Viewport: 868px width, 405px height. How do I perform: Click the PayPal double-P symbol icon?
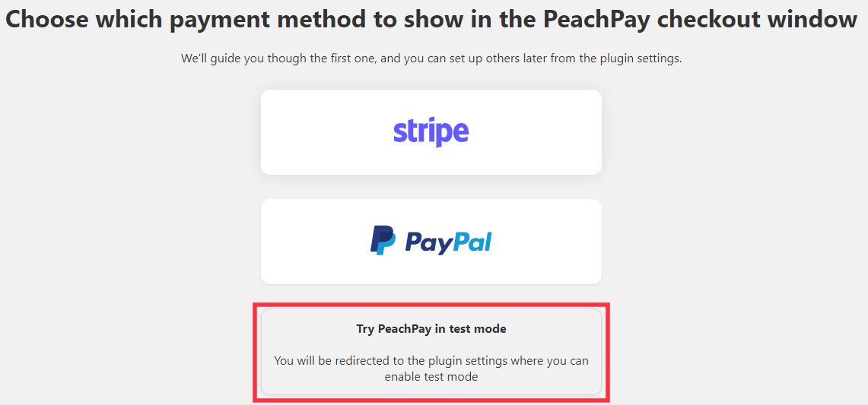tap(383, 240)
